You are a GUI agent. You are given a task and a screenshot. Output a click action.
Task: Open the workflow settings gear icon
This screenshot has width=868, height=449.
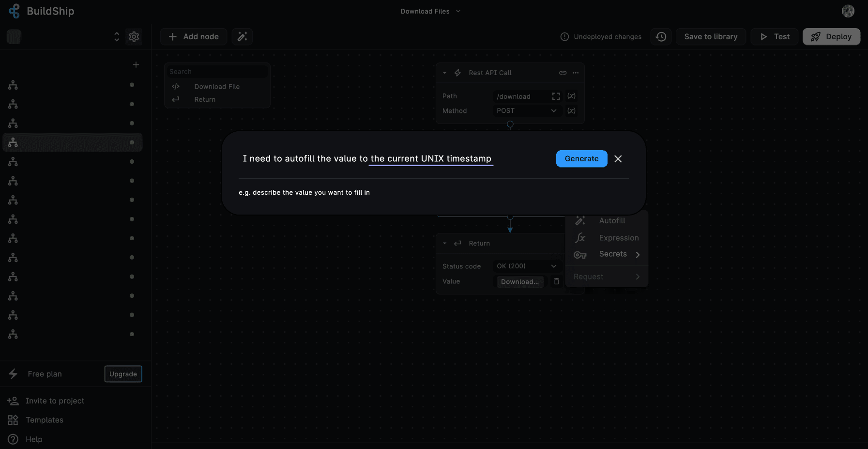[x=134, y=36]
